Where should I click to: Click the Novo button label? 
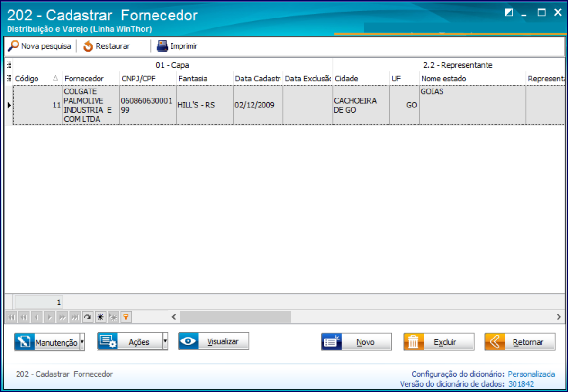pos(366,342)
